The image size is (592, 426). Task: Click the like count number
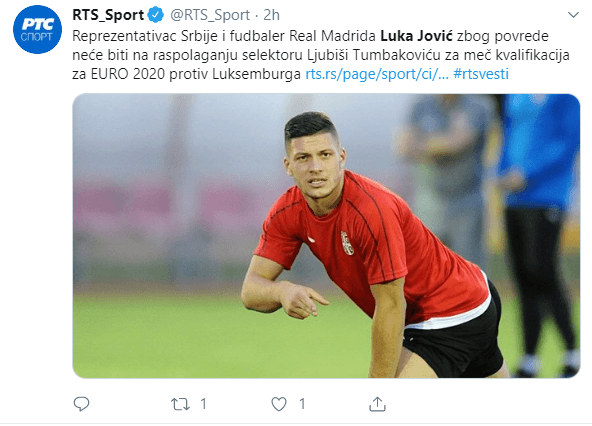point(302,404)
